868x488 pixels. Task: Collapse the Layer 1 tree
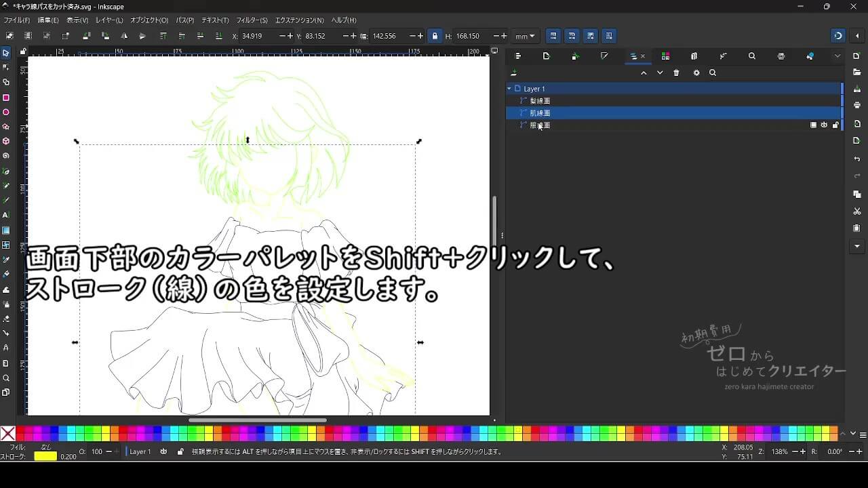509,89
